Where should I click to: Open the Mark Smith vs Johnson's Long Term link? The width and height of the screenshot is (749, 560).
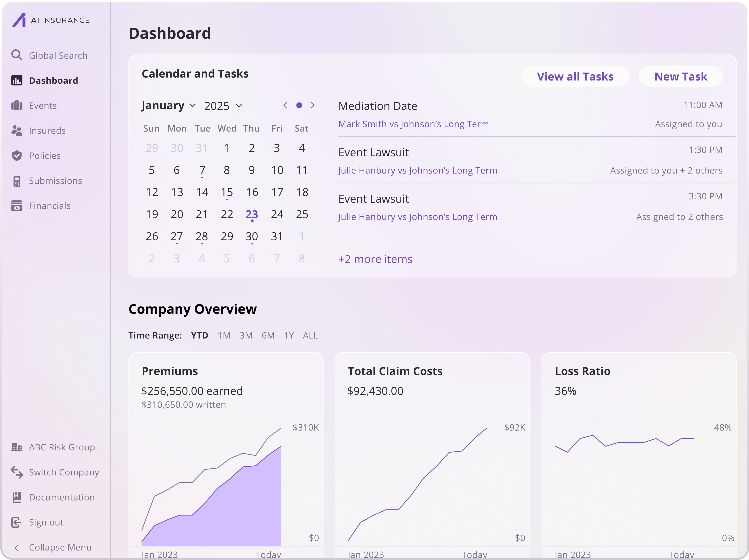[x=413, y=124]
